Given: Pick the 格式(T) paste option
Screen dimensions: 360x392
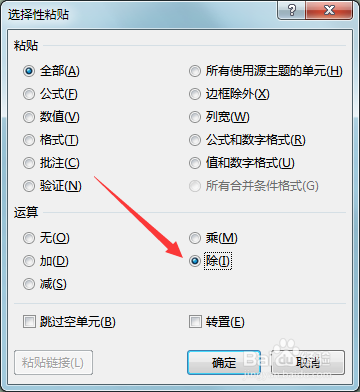Looking at the screenshot, I should coord(51,140).
